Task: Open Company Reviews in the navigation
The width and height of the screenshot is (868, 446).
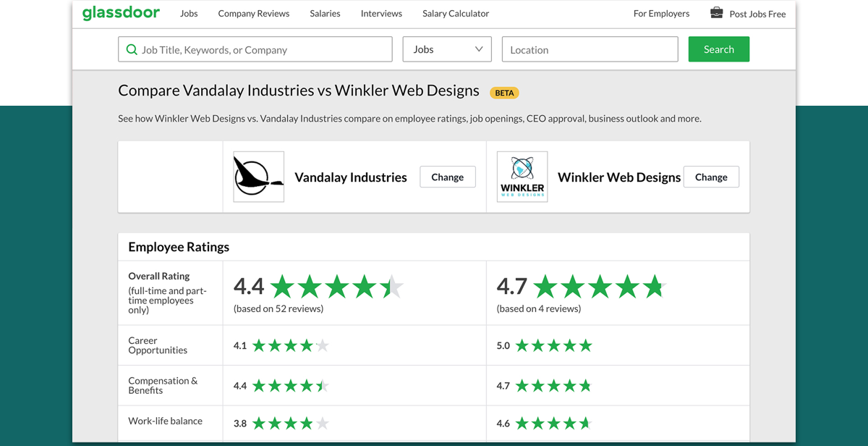Action: (254, 13)
